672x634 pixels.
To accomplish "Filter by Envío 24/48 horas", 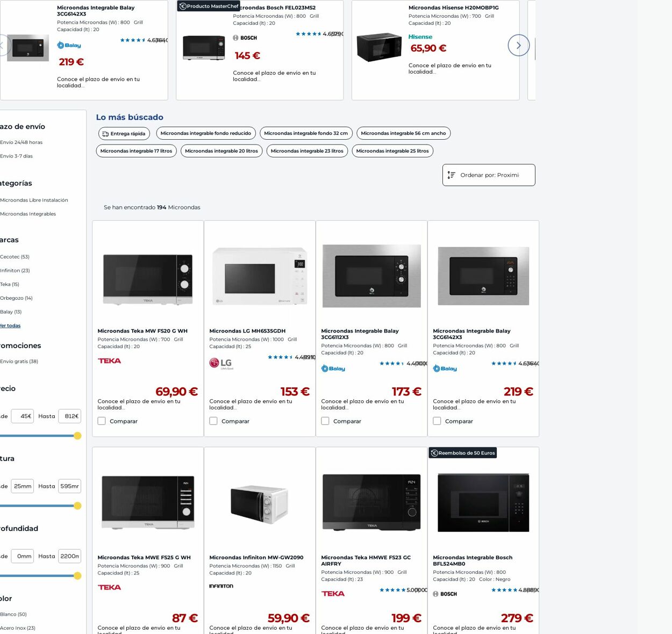I will 21,142.
